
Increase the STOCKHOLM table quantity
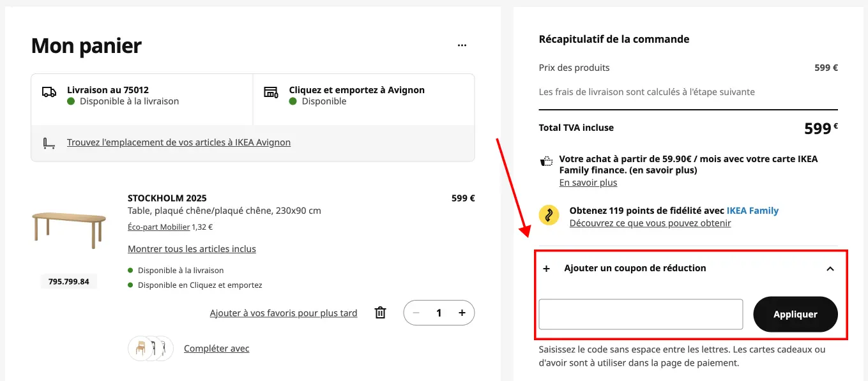pyautogui.click(x=461, y=313)
